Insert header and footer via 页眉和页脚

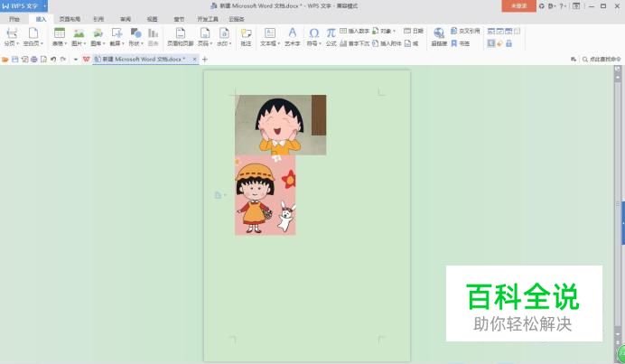pos(180,37)
